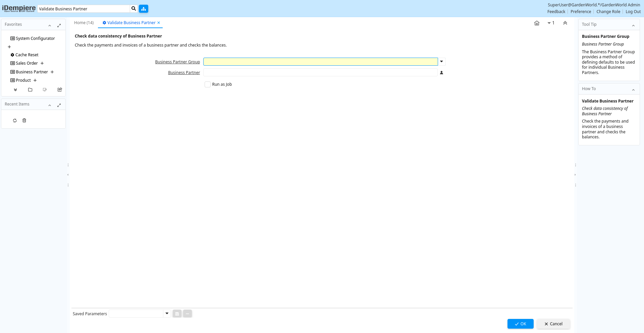The height and width of the screenshot is (333, 644).
Task: Click the Log Out link
Action: coord(633,12)
